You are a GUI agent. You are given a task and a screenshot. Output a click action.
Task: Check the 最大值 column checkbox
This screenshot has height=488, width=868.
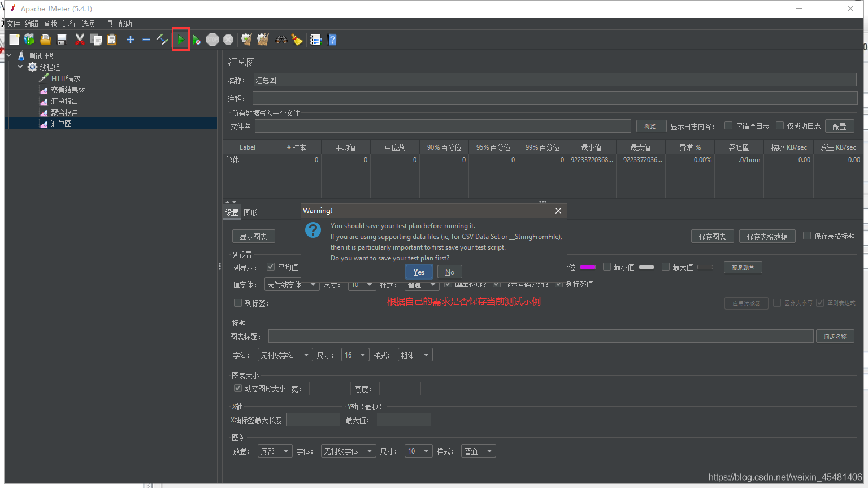click(x=666, y=267)
